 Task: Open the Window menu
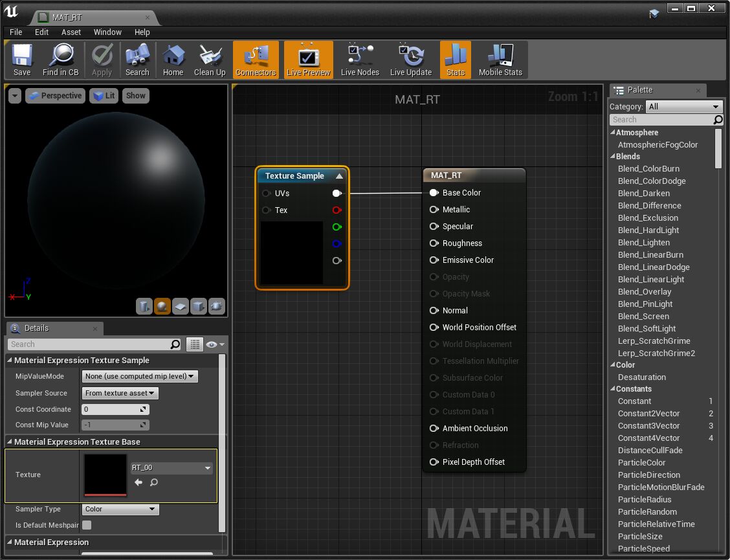pyautogui.click(x=107, y=32)
